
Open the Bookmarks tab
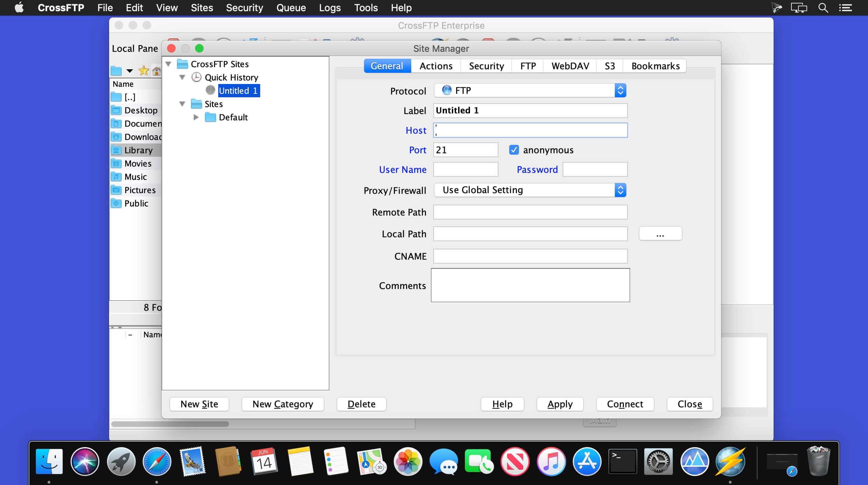pos(655,66)
